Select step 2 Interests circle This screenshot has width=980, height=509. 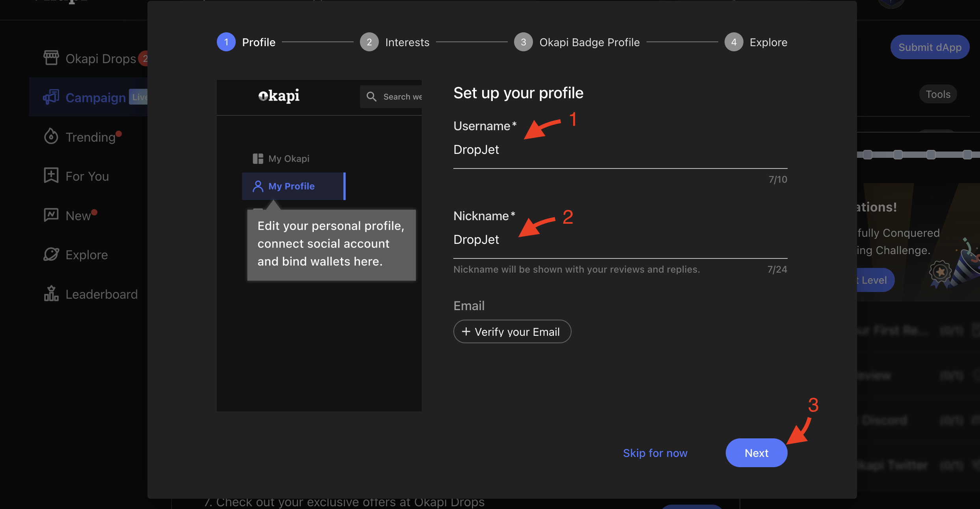point(369,42)
